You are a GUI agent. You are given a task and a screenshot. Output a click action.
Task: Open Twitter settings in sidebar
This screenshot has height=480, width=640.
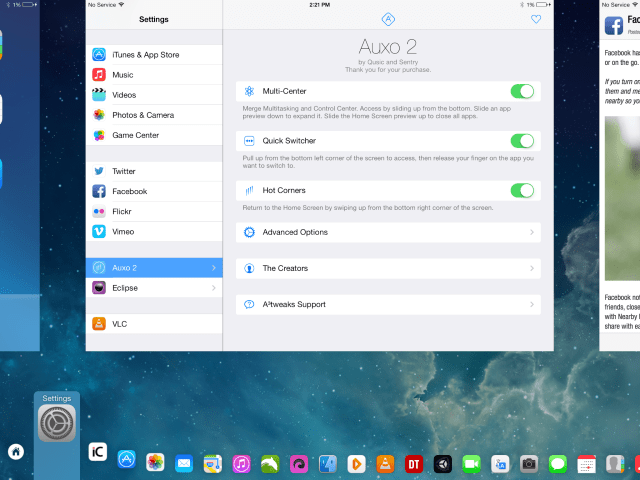(154, 171)
